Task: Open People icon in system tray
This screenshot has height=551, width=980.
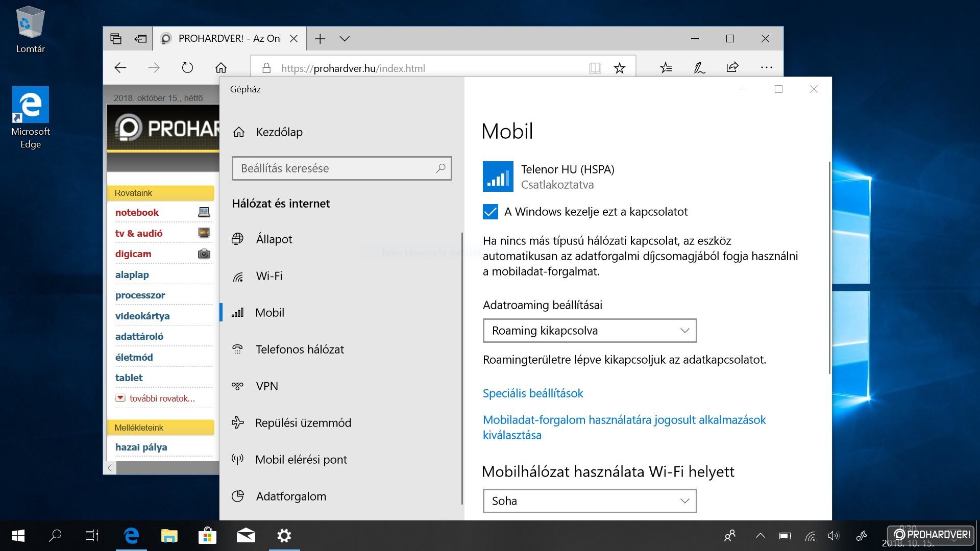Action: [730, 536]
